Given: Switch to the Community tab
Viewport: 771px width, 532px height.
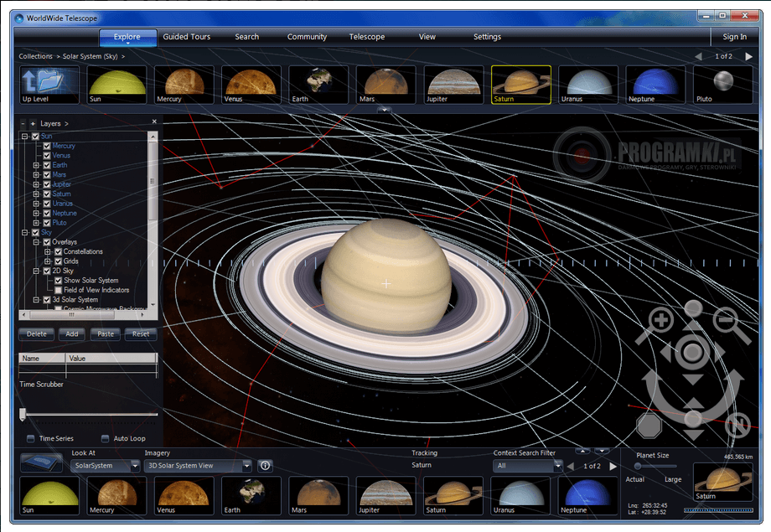Looking at the screenshot, I should tap(307, 37).
